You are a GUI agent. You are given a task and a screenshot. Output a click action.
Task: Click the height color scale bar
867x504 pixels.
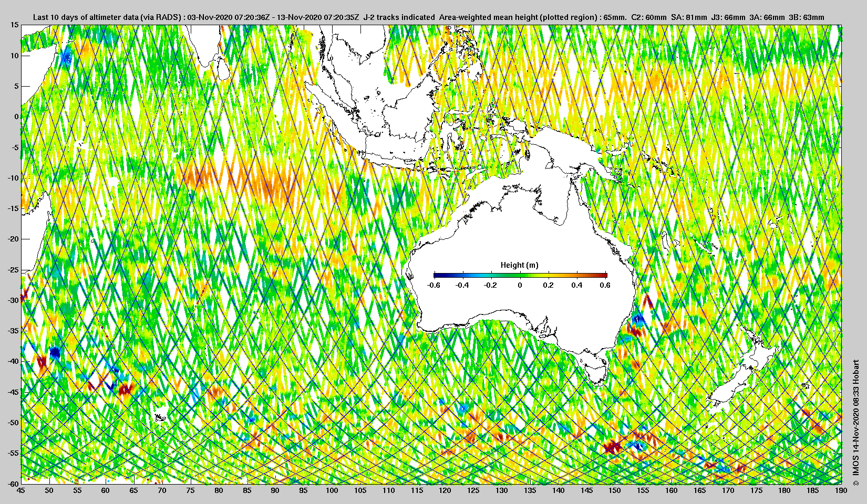[x=520, y=275]
